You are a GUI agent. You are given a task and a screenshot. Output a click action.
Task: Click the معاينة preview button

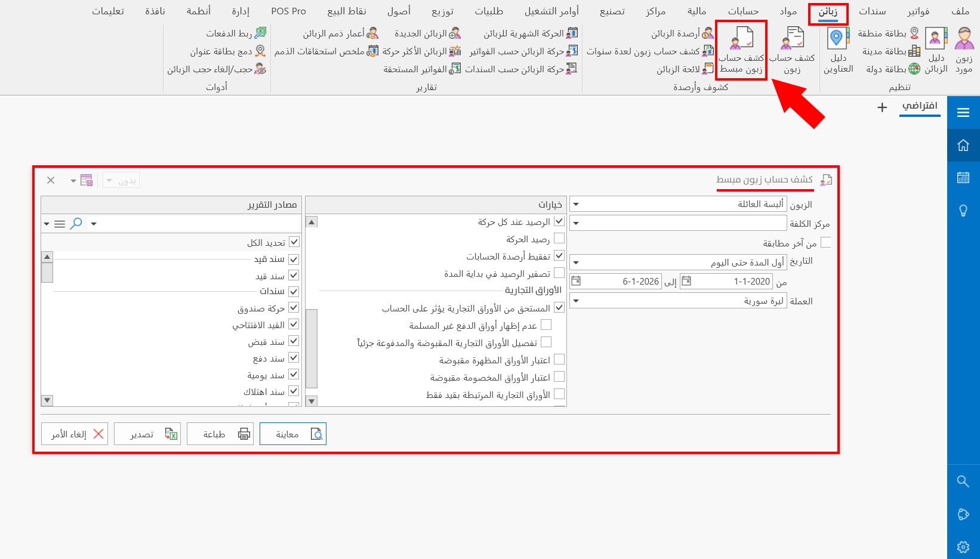click(x=293, y=434)
